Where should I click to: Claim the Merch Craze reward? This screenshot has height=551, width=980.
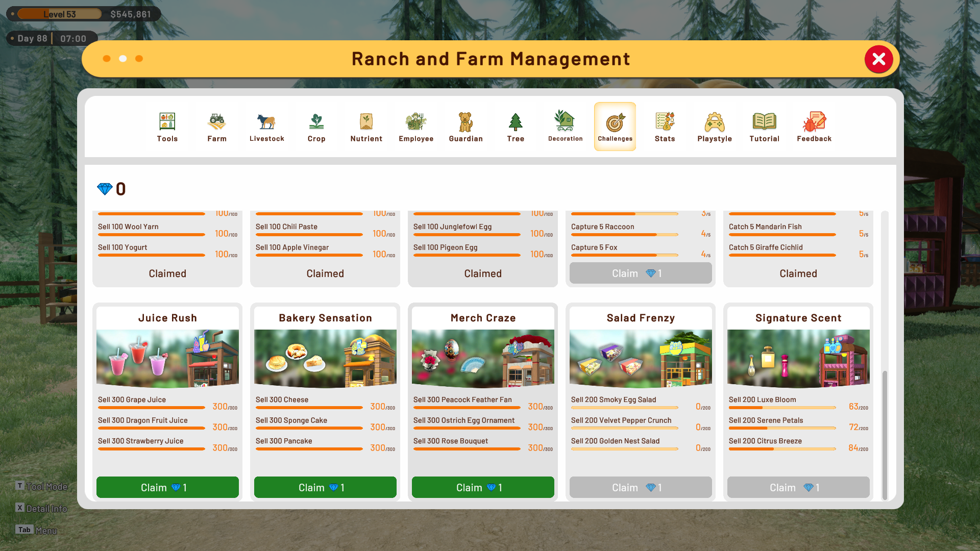point(483,487)
